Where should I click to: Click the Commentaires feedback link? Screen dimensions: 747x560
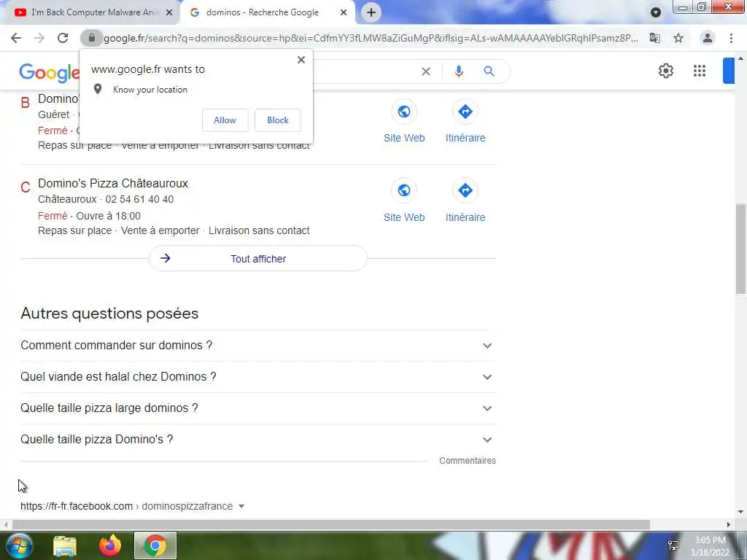[468, 461]
